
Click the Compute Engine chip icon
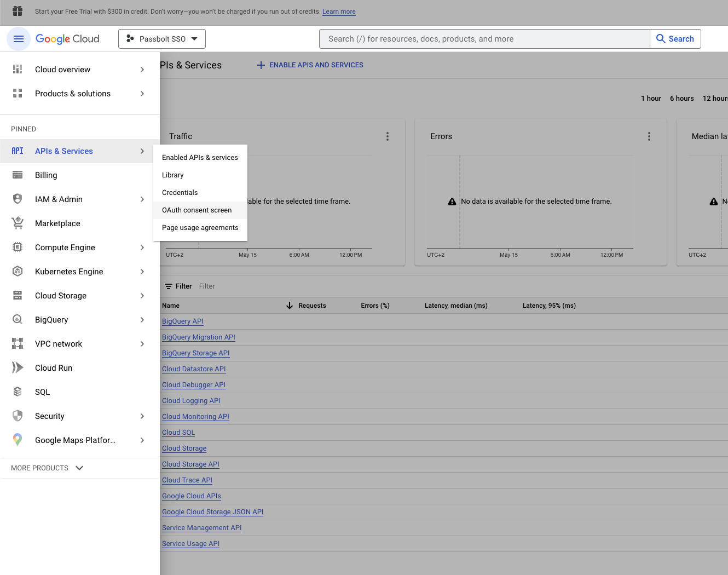[18, 248]
